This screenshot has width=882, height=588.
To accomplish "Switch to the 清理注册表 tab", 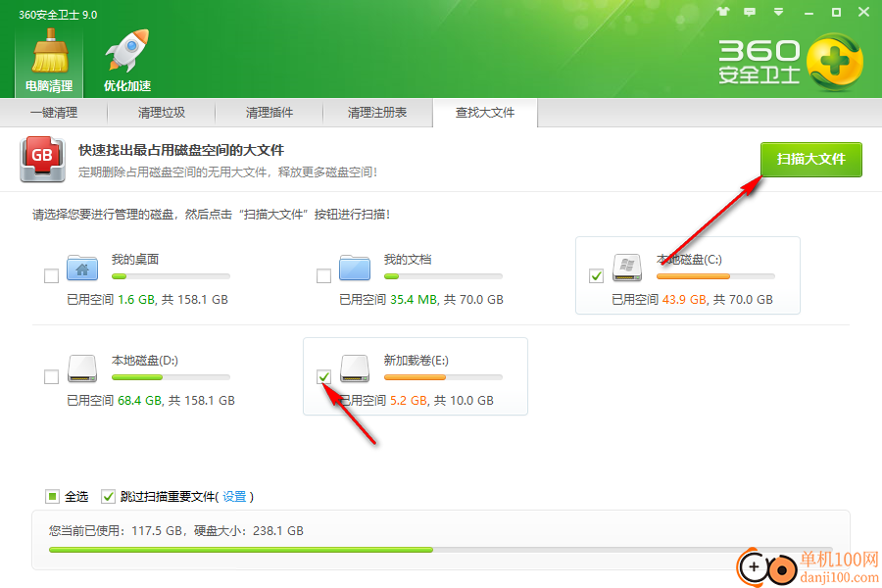I will tap(377, 113).
